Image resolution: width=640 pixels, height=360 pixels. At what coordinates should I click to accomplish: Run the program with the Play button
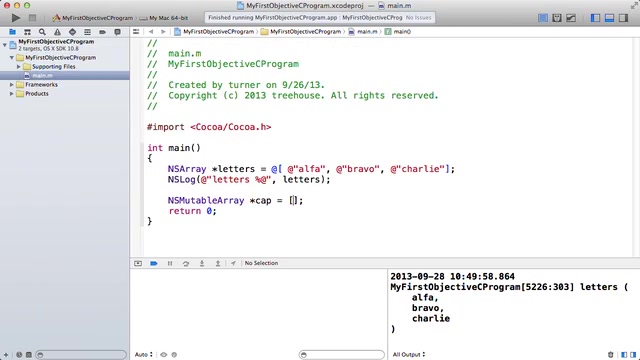pyautogui.click(x=16, y=18)
